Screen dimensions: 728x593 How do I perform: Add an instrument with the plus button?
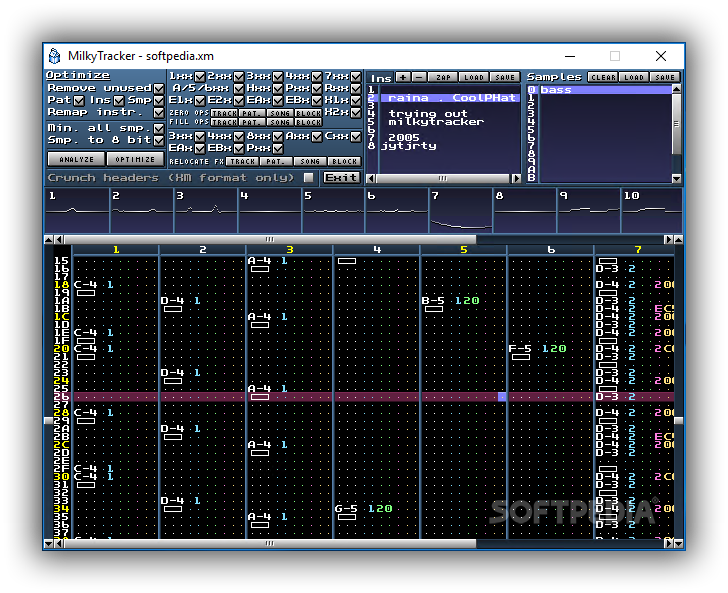pos(403,77)
